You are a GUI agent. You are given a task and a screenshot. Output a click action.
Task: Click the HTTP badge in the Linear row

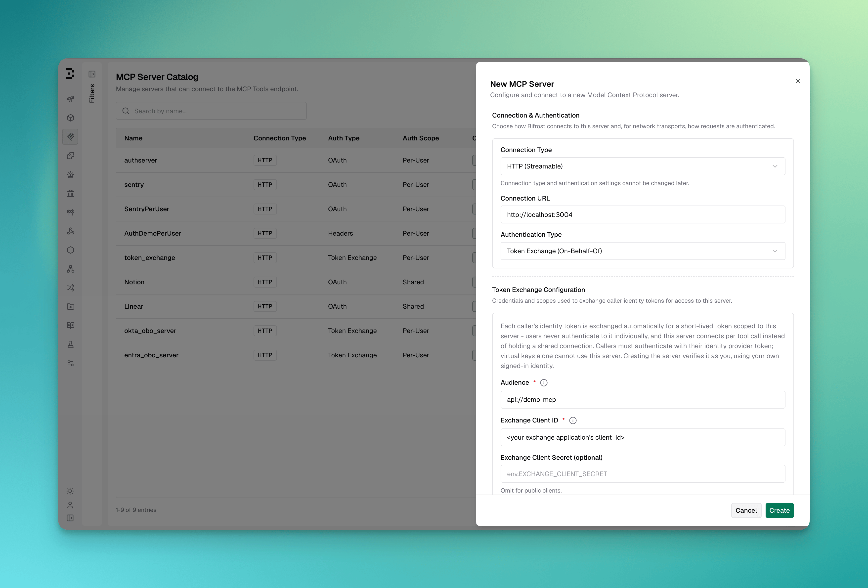click(265, 306)
